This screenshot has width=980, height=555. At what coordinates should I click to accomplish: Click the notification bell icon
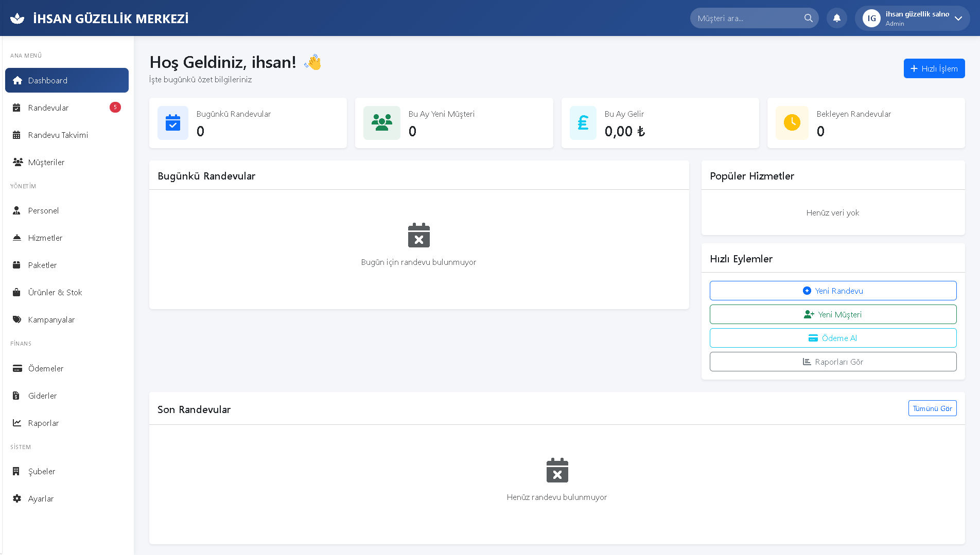836,18
